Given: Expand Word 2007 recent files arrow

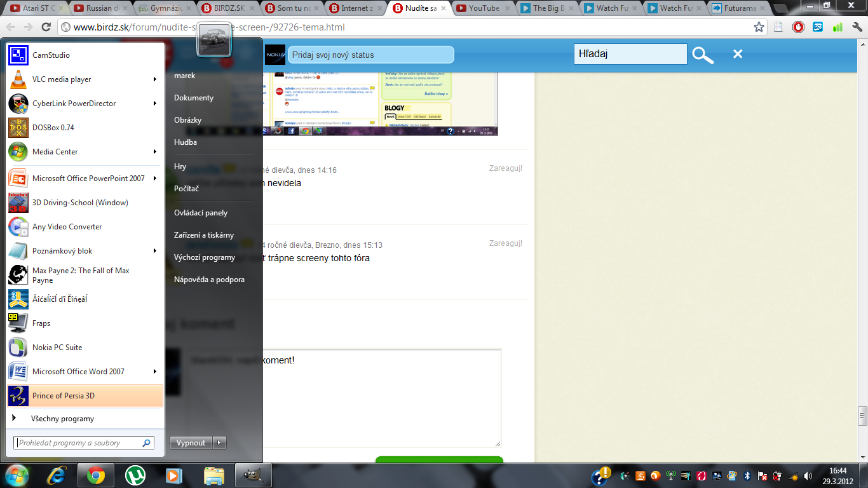Looking at the screenshot, I should click(155, 372).
